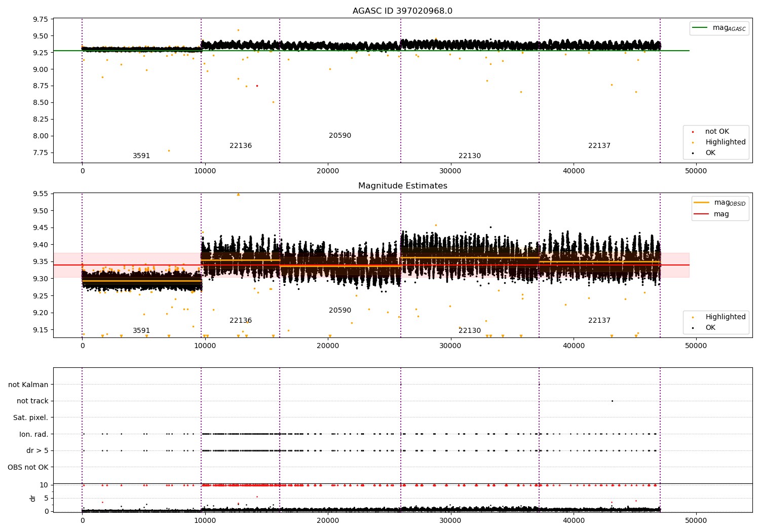Click the 'OBS not OK' axis label
The image size is (760, 532).
coord(28,467)
